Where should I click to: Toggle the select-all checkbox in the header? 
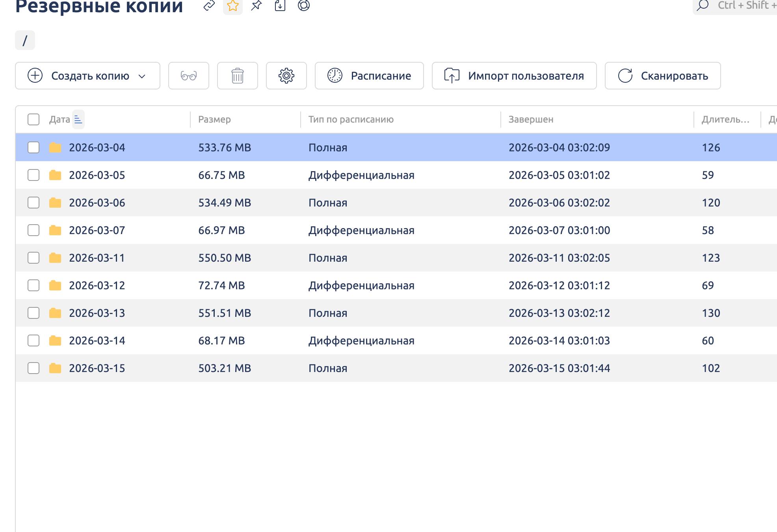coord(33,119)
